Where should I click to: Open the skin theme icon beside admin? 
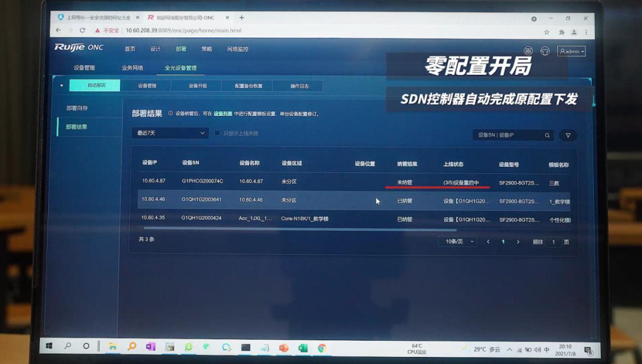pos(545,51)
